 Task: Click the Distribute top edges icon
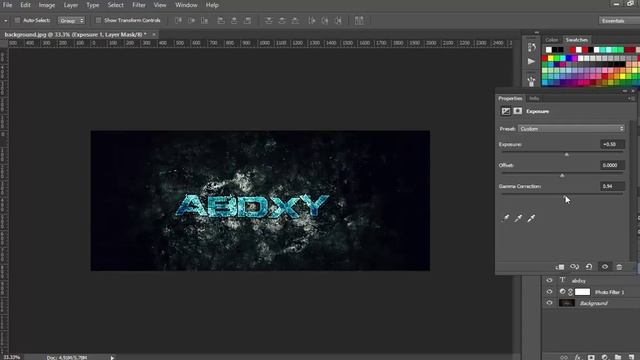pyautogui.click(x=269, y=20)
